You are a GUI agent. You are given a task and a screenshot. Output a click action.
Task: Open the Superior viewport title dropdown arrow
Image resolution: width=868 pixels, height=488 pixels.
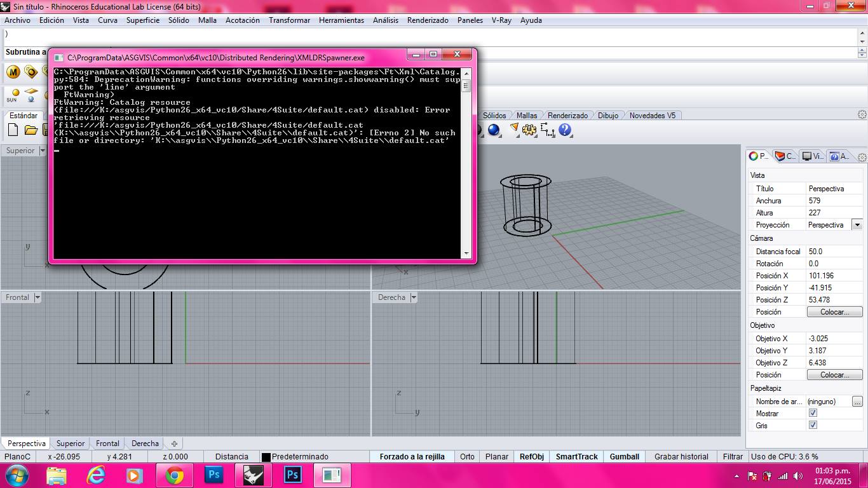pyautogui.click(x=43, y=151)
